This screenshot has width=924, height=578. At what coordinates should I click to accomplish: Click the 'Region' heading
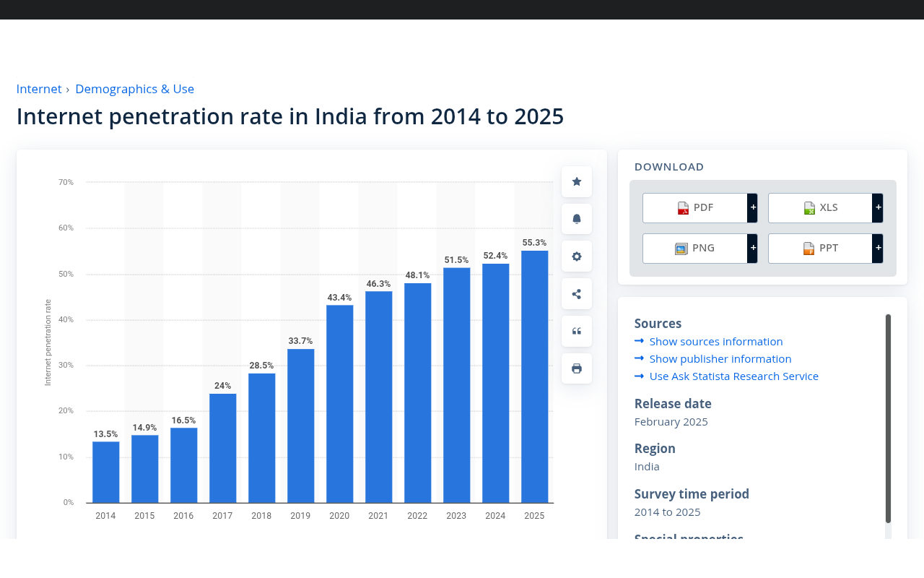[655, 449]
